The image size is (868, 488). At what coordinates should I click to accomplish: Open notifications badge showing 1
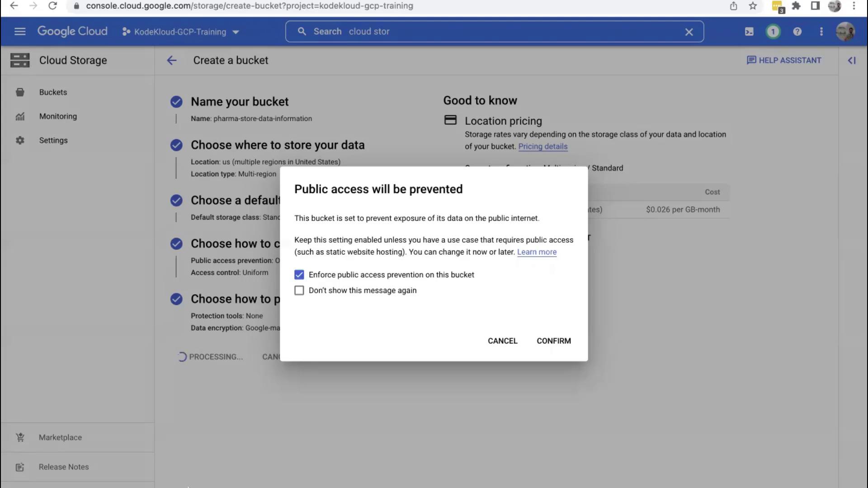coord(773,32)
